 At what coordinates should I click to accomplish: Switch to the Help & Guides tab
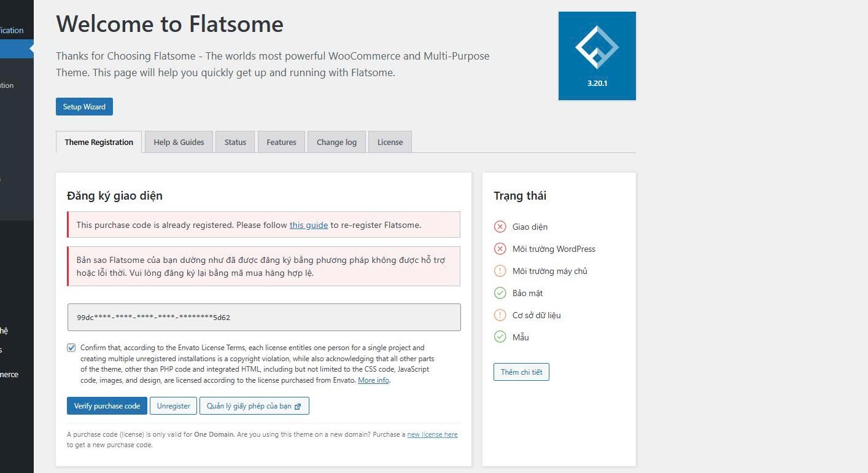[x=179, y=142]
